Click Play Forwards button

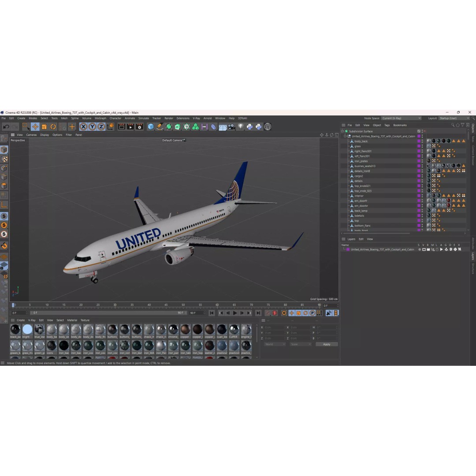(235, 313)
